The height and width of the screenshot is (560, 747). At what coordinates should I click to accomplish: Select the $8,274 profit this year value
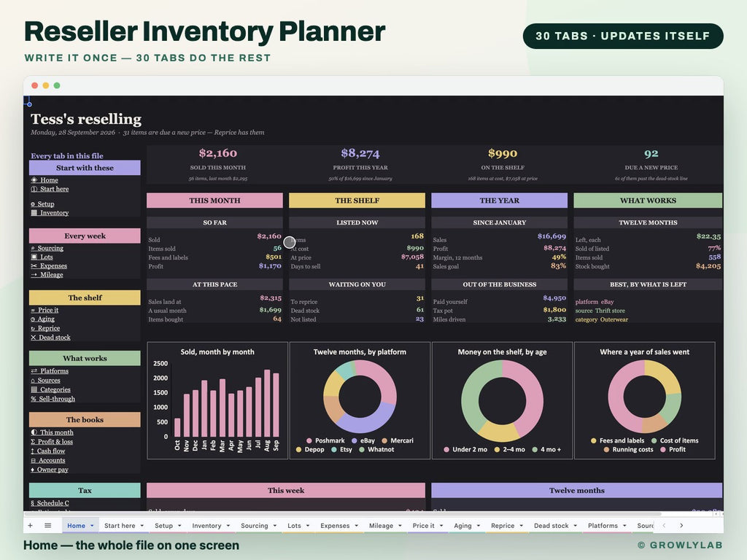point(360,153)
